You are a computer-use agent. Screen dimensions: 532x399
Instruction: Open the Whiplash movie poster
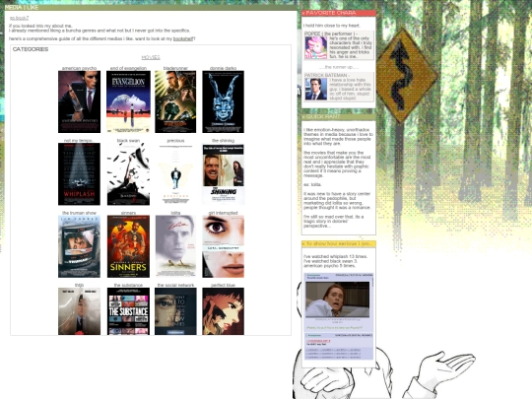pos(79,174)
